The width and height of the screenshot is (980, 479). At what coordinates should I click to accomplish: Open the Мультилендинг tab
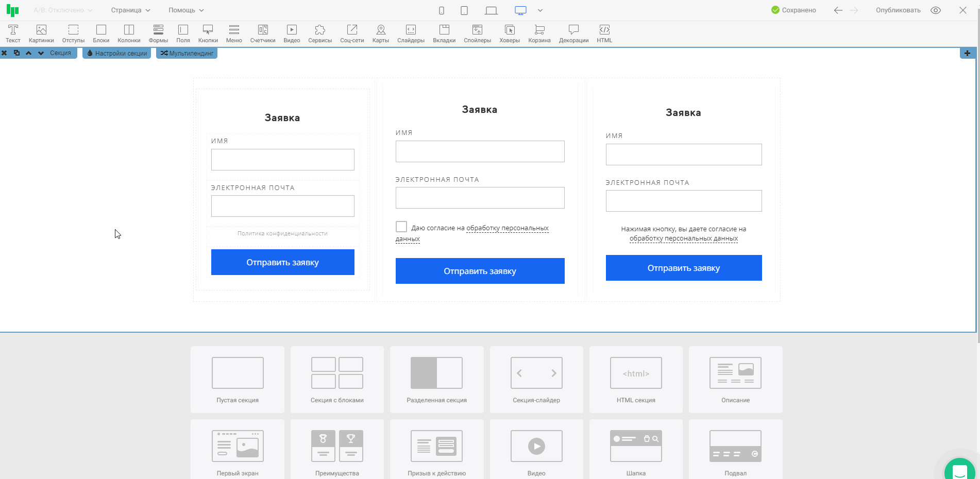187,53
